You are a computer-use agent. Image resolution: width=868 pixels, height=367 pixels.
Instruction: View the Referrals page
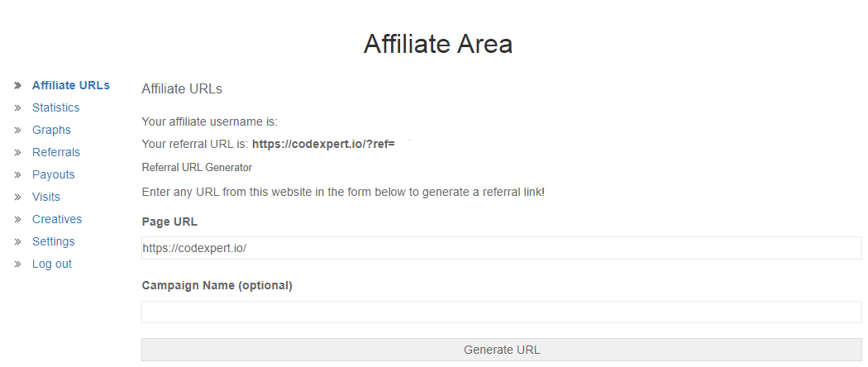point(56,152)
